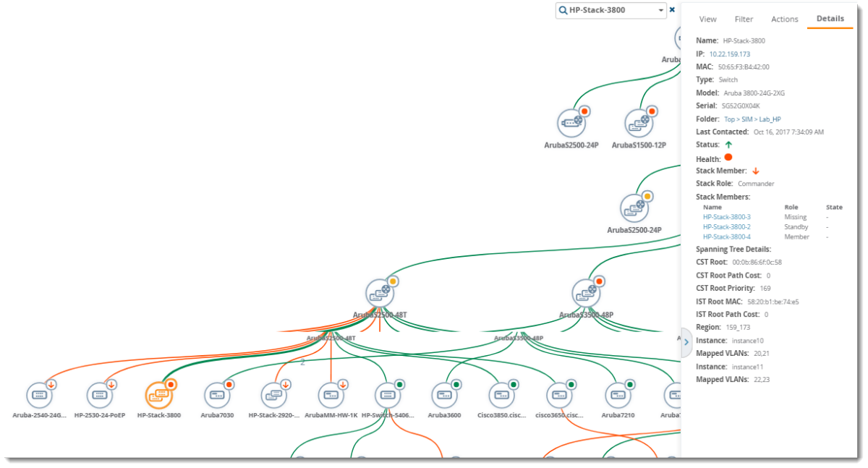Select the ArubaS1500-12P switch icon
This screenshot has height=468, width=868.
pyautogui.click(x=639, y=123)
